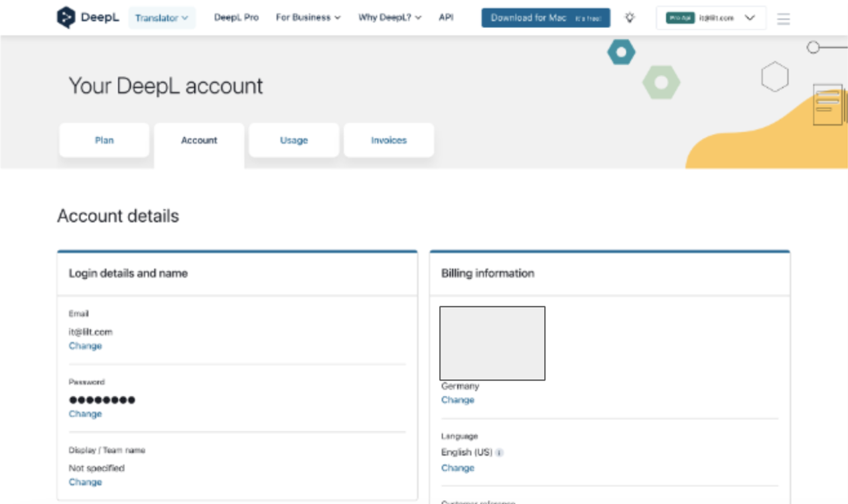Click the Not specified team name value
Viewport: 848px width, 504px height.
point(97,468)
